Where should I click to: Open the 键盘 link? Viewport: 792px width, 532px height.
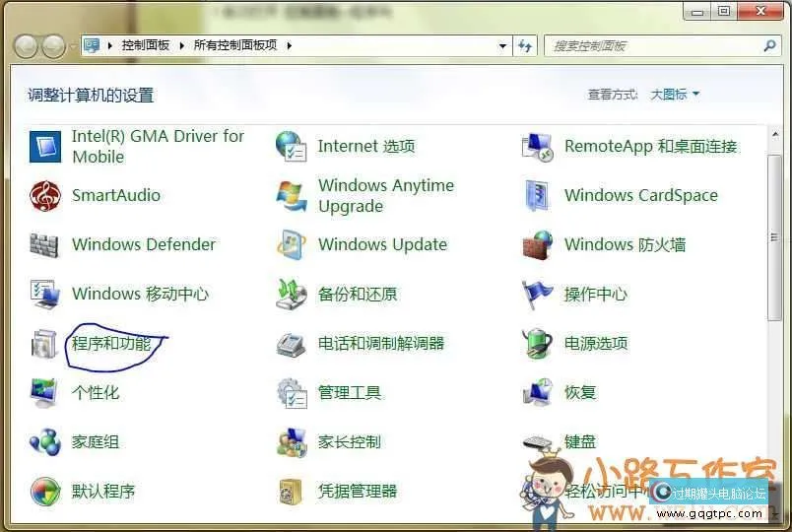point(580,442)
